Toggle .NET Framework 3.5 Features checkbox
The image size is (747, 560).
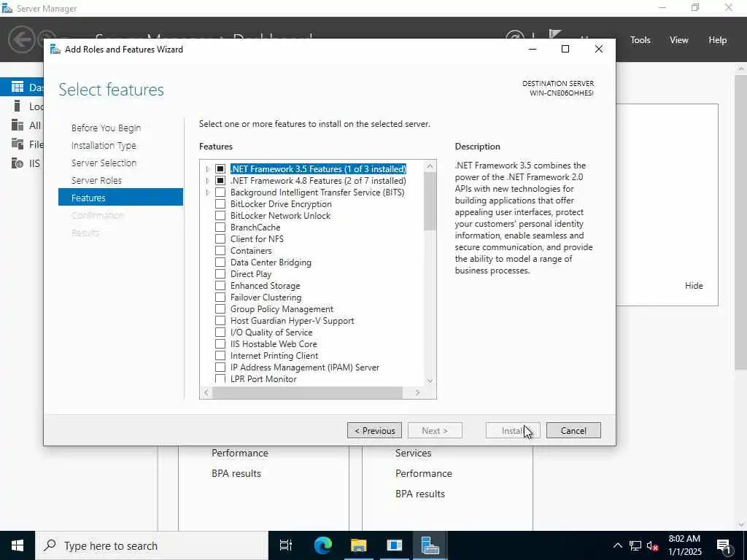coord(220,169)
